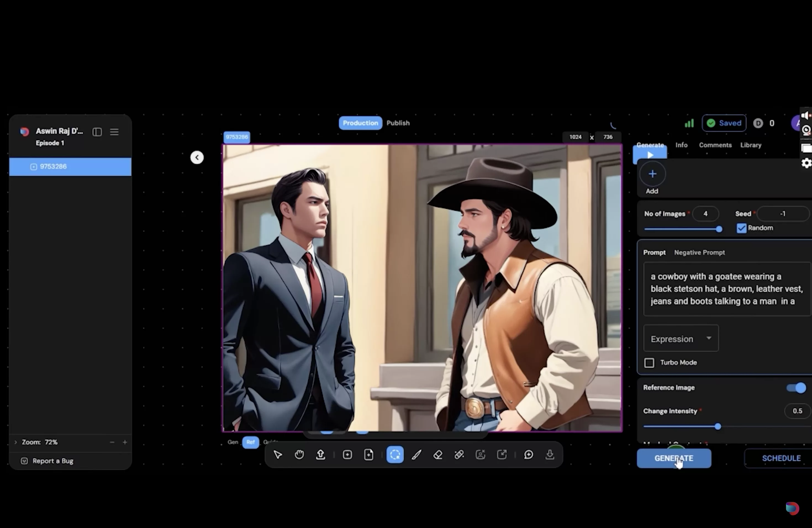Expand the Zoom chevron in sidebar
Image resolution: width=812 pixels, height=528 pixels.
pyautogui.click(x=15, y=442)
